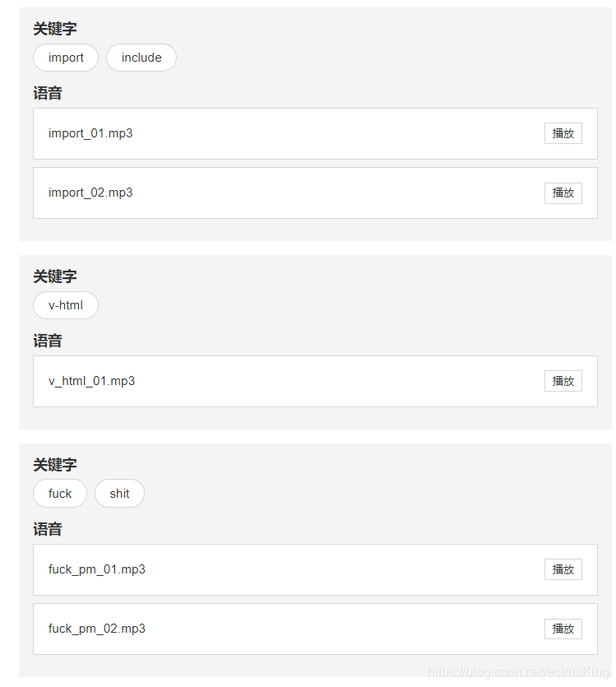Select the v-html keyword tag
The height and width of the screenshot is (687, 616).
pyautogui.click(x=65, y=305)
